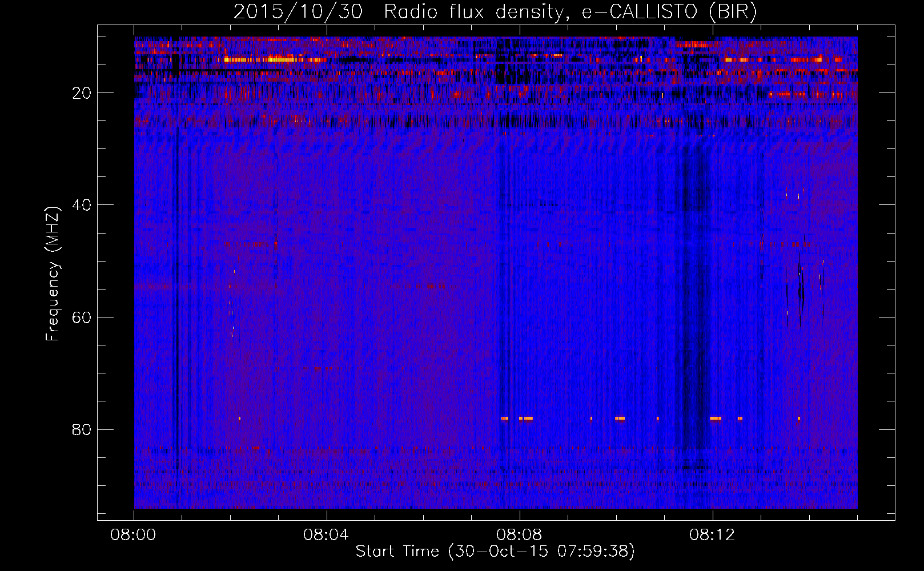Click the '20' frequency tick label
The image size is (924, 571).
pyautogui.click(x=82, y=93)
